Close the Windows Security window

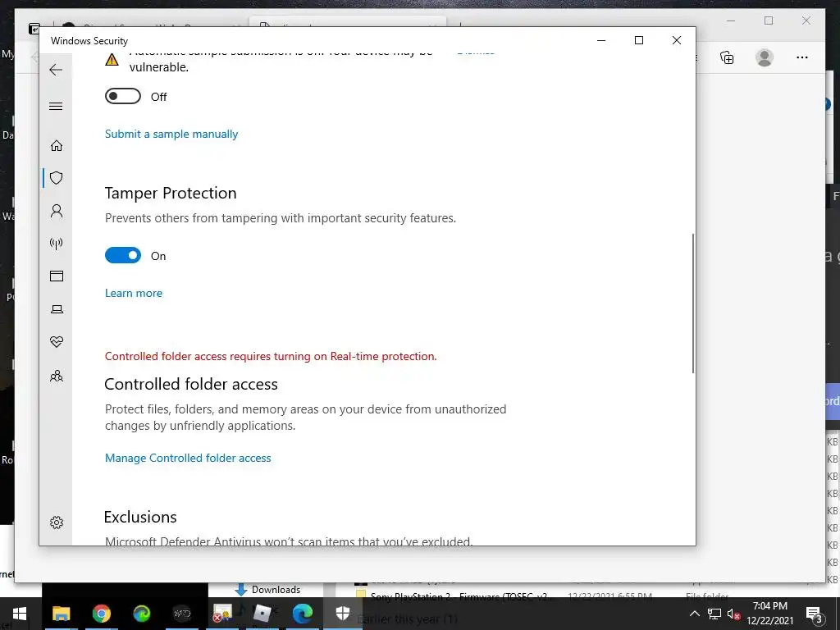coord(677,40)
